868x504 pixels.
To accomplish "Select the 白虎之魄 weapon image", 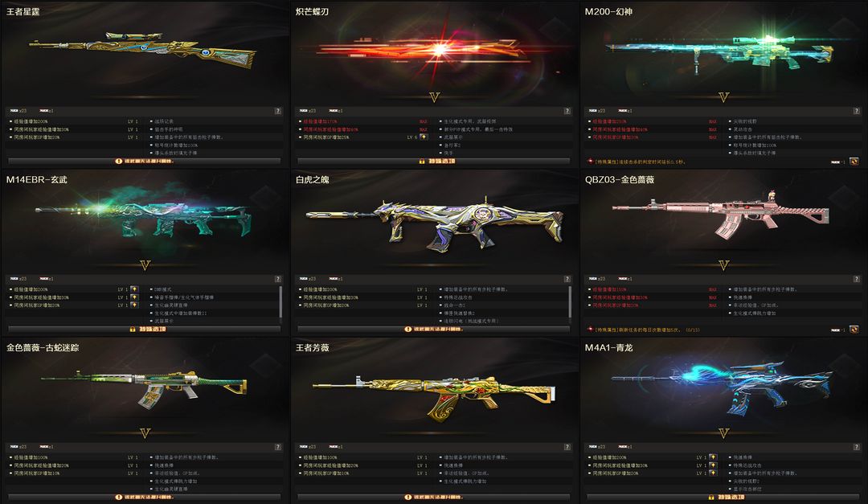I will point(434,223).
